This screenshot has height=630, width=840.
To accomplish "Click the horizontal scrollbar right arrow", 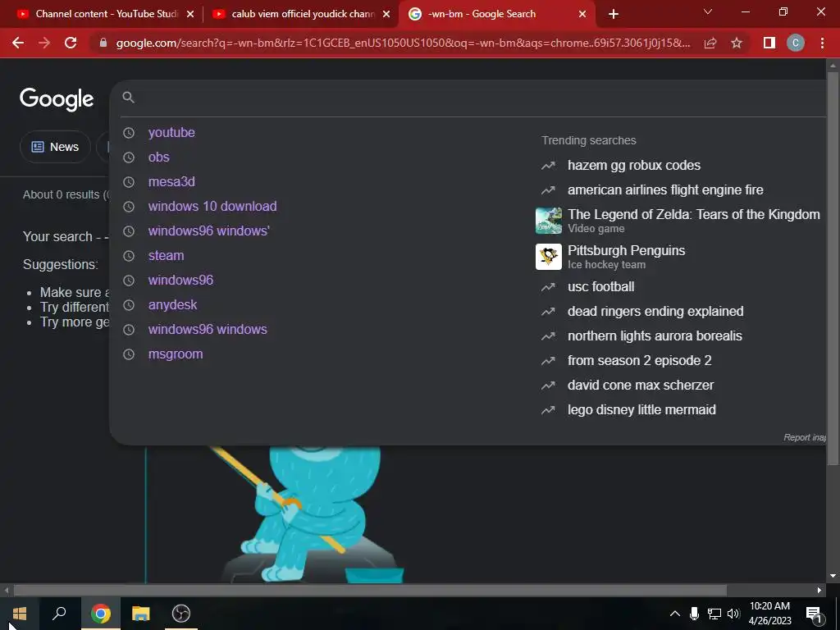I will pyautogui.click(x=819, y=591).
